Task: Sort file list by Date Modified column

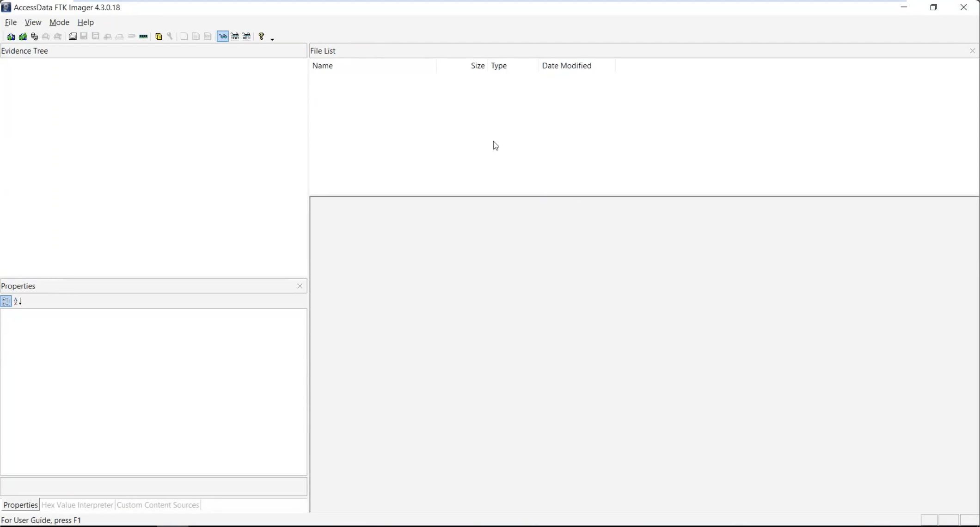Action: [577, 66]
